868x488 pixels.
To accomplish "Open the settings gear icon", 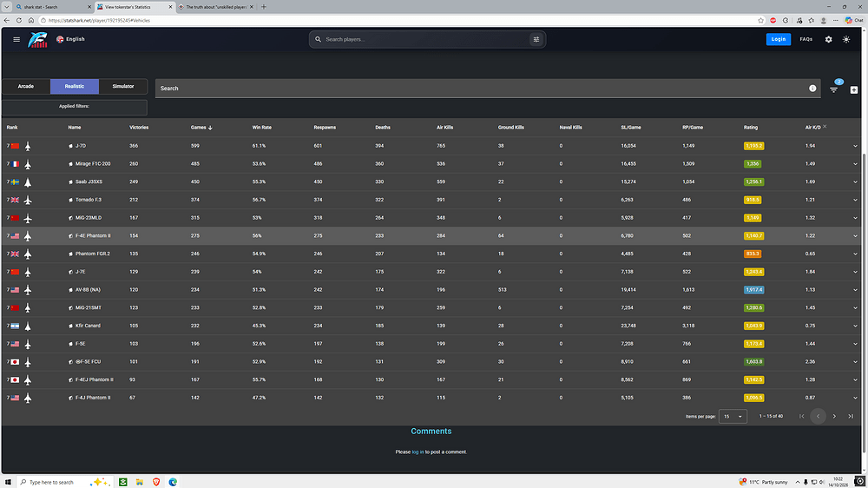I will 829,39.
